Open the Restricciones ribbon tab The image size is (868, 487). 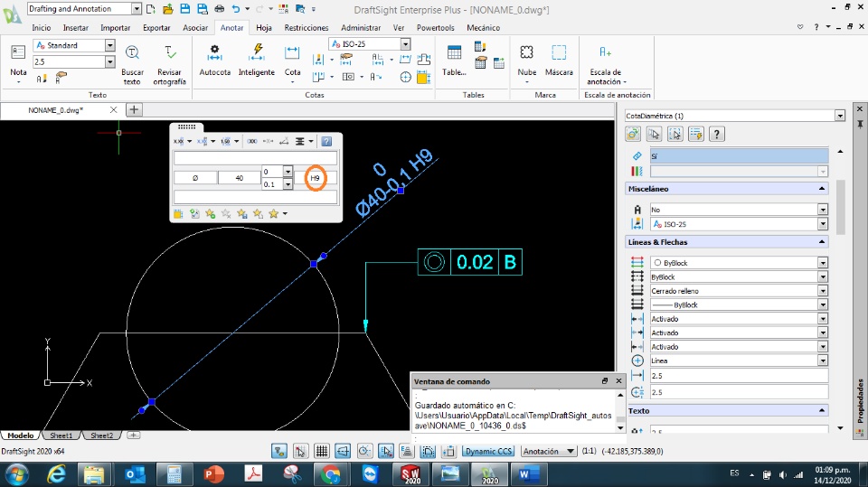(x=307, y=28)
